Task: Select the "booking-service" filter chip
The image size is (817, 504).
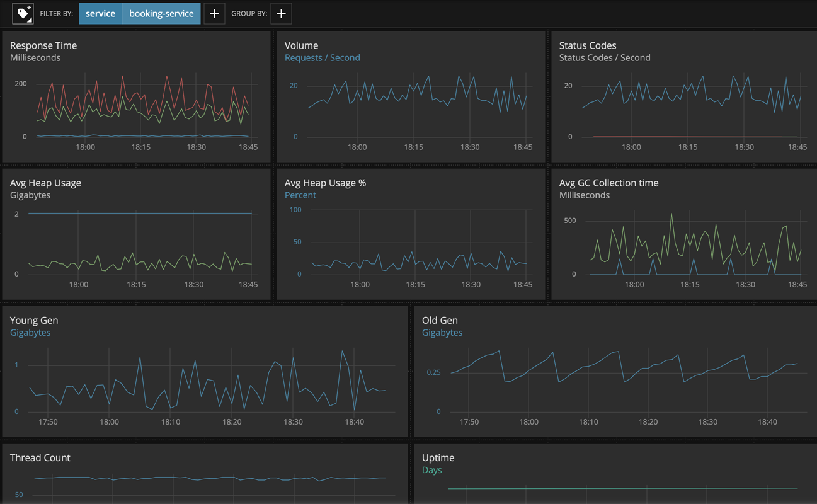Action: click(161, 13)
